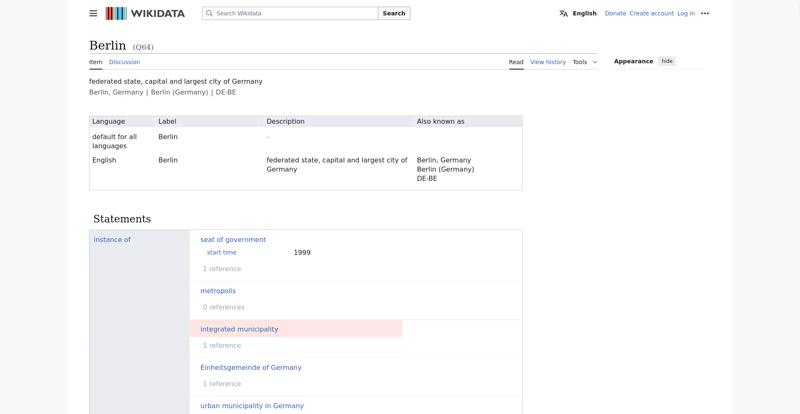800x414 pixels.
Task: Expand 0 references under metropolis
Action: [x=223, y=307]
